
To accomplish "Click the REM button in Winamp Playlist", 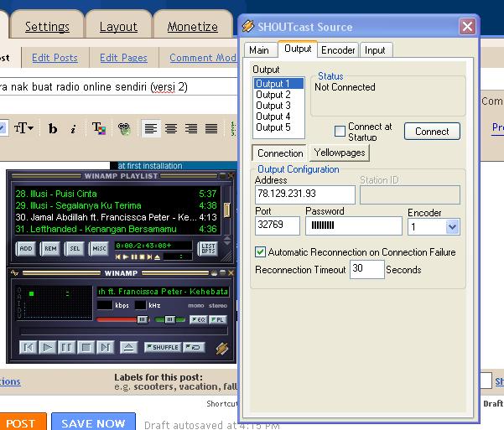I will click(50, 249).
